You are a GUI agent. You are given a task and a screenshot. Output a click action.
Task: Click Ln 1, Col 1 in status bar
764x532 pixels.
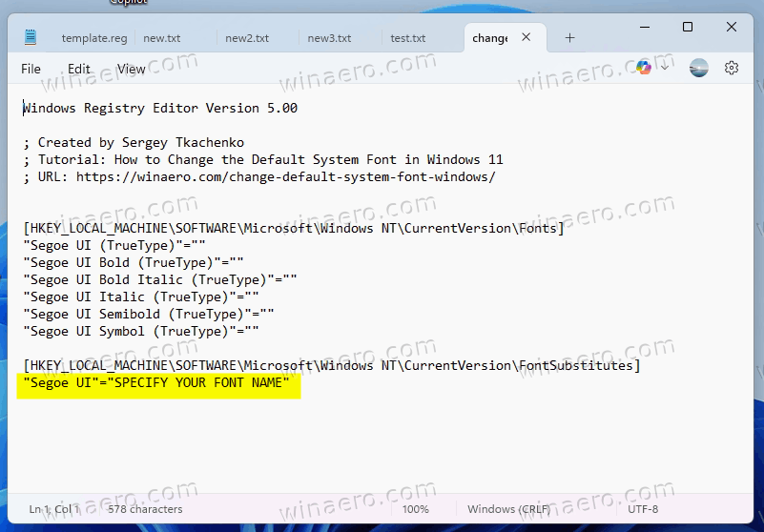click(x=54, y=509)
